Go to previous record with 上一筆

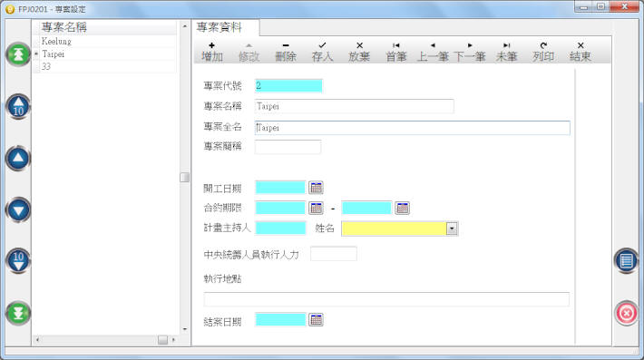433,52
